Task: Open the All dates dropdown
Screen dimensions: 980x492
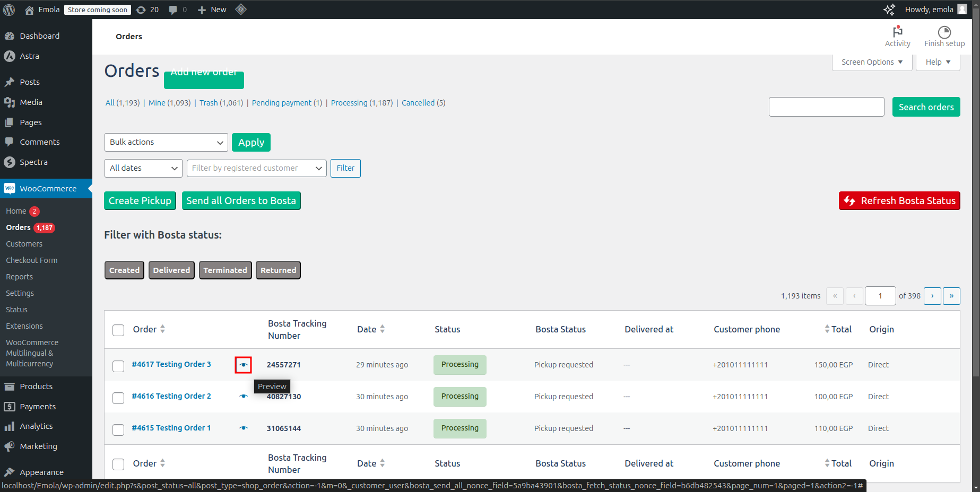Action: click(143, 168)
